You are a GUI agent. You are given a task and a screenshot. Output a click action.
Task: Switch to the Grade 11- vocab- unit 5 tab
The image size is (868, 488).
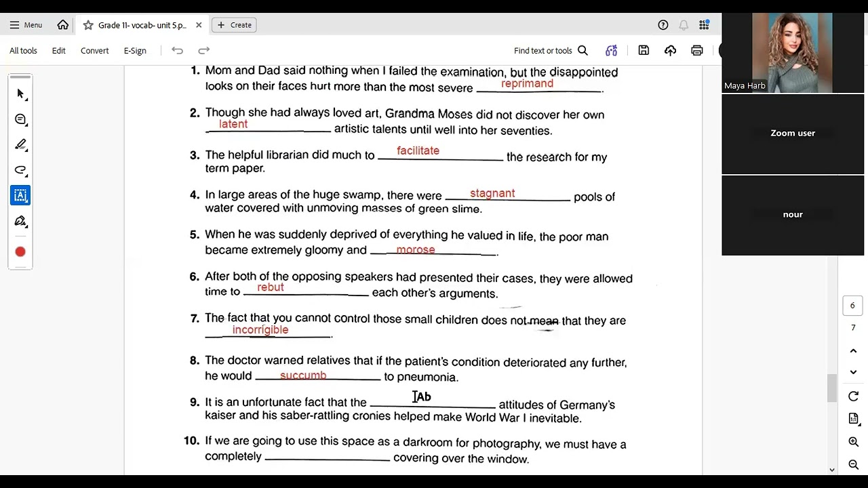tap(142, 25)
